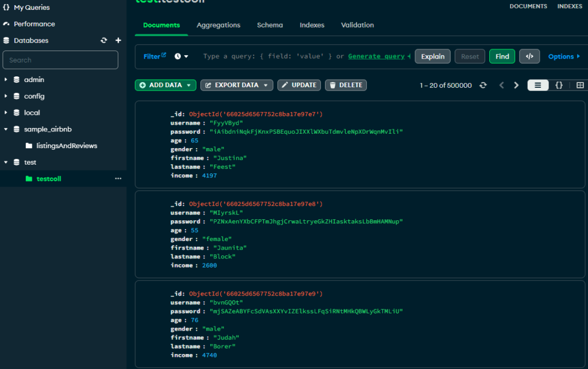
Task: Switch to the Documents tab
Action: pyautogui.click(x=161, y=25)
